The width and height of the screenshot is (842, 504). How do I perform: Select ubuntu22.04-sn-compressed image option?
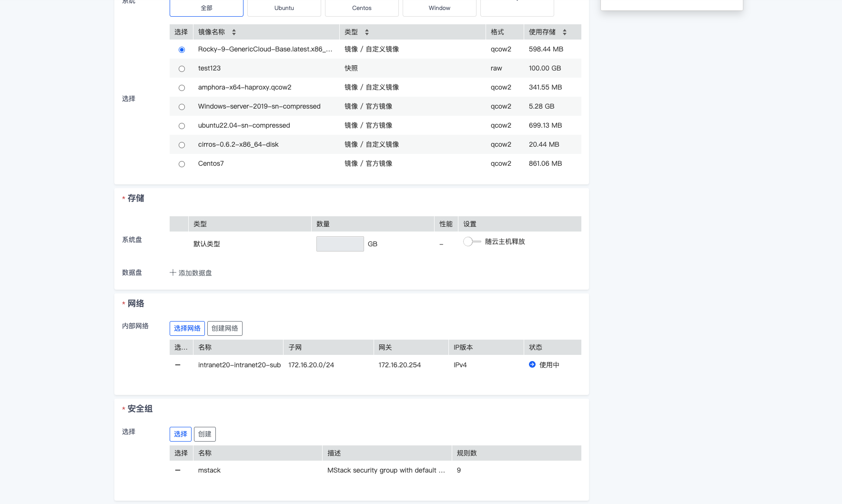pos(182,126)
